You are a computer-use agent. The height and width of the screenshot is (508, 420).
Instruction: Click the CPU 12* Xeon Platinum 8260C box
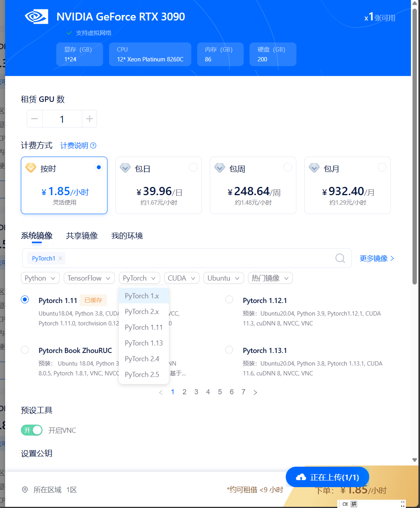click(x=150, y=54)
